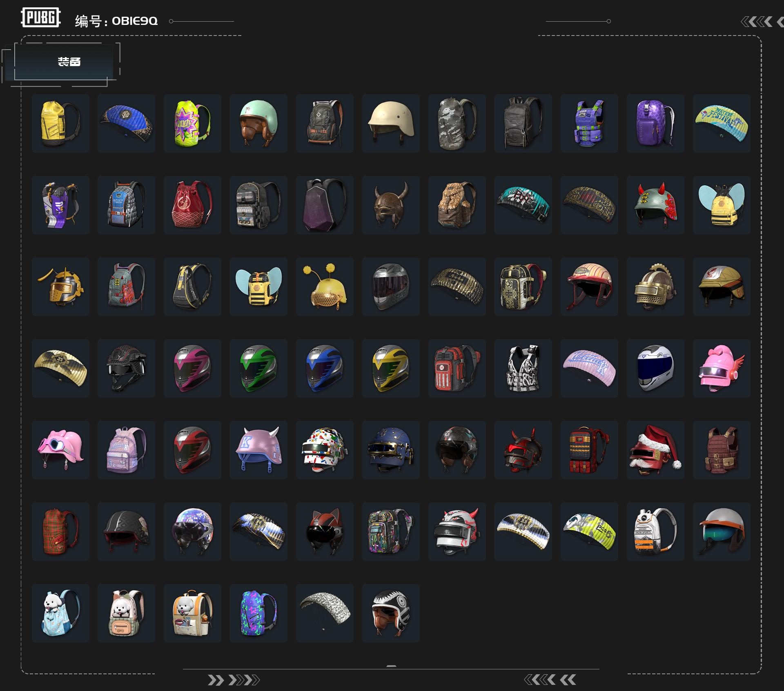Choose the blue striped motorcycle helmet
This screenshot has width=784, height=691.
coord(325,368)
